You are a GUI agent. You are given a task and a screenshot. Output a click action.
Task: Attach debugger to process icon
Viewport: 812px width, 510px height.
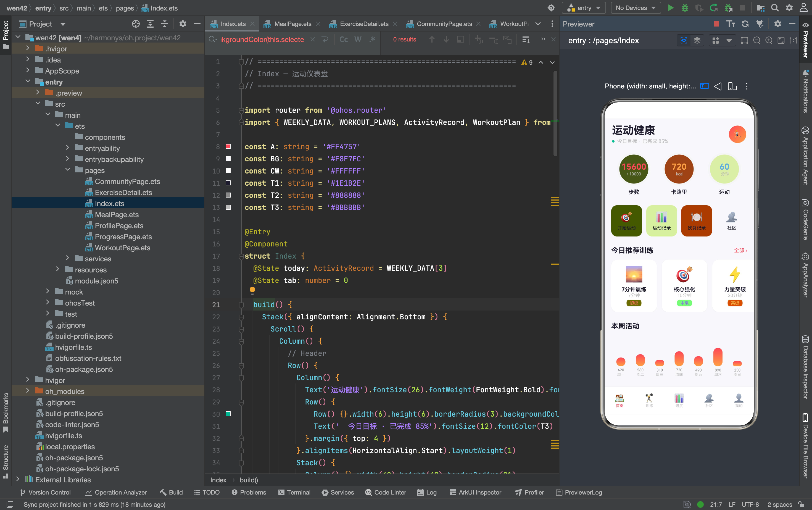point(728,8)
